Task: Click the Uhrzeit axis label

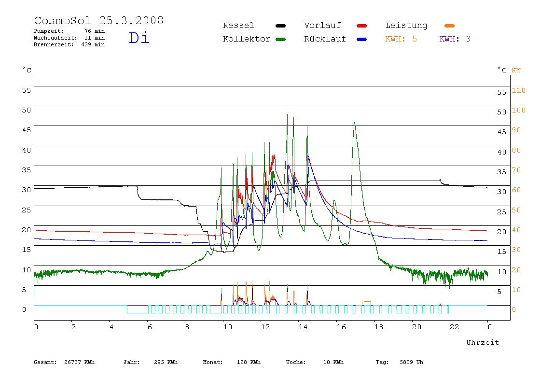Action: pyautogui.click(x=483, y=342)
